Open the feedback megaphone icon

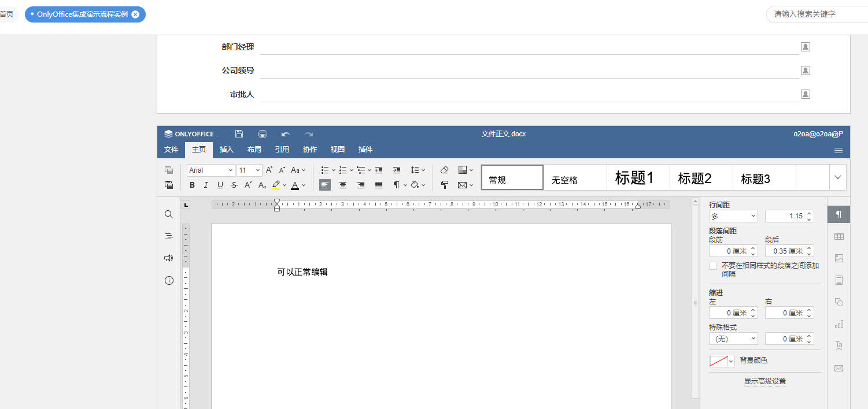[x=169, y=258]
